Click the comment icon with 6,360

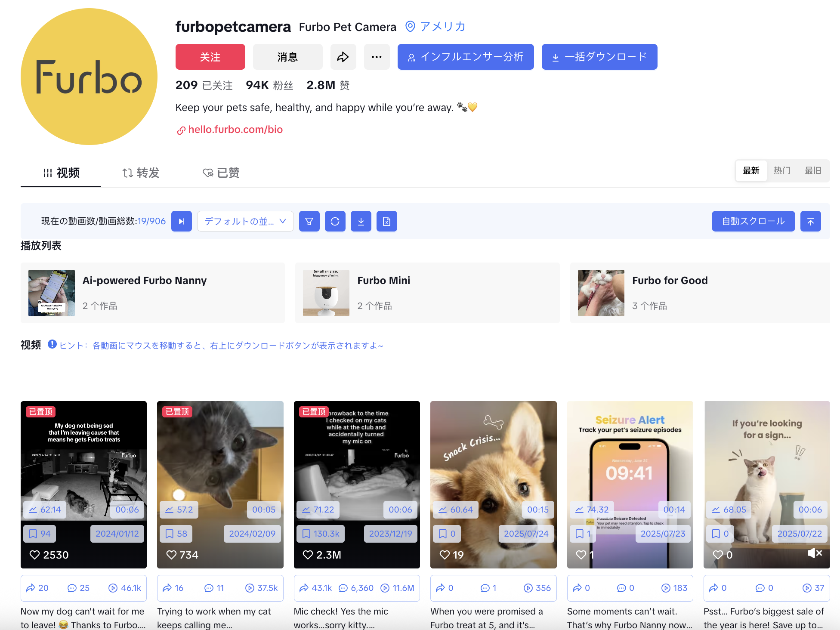click(343, 588)
